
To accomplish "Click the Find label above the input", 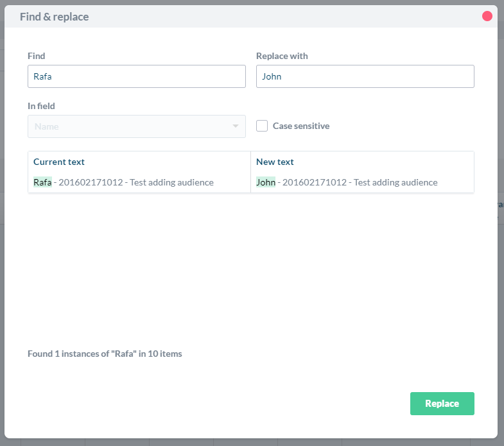I will 37,56.
